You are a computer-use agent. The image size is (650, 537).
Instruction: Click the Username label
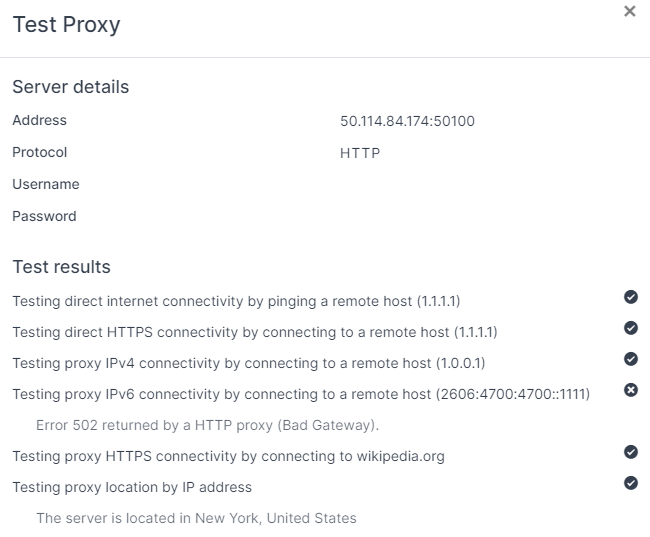[x=46, y=184]
